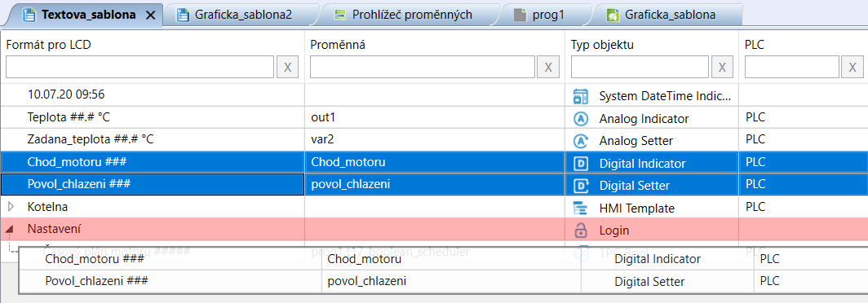The height and width of the screenshot is (303, 868).
Task: Click the Proměnná filter text box
Action: [422, 67]
